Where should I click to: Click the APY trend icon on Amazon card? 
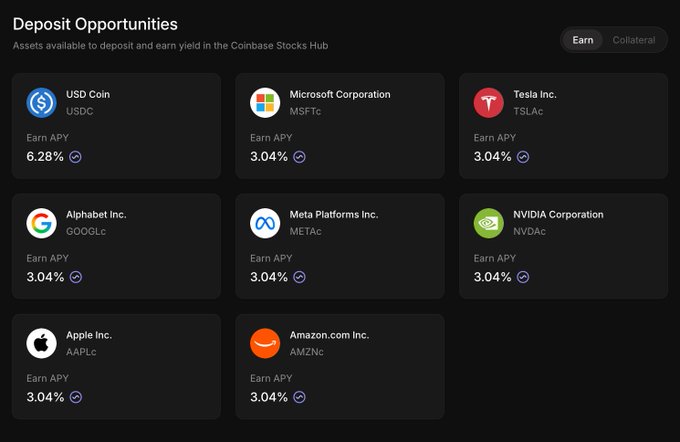pyautogui.click(x=299, y=397)
